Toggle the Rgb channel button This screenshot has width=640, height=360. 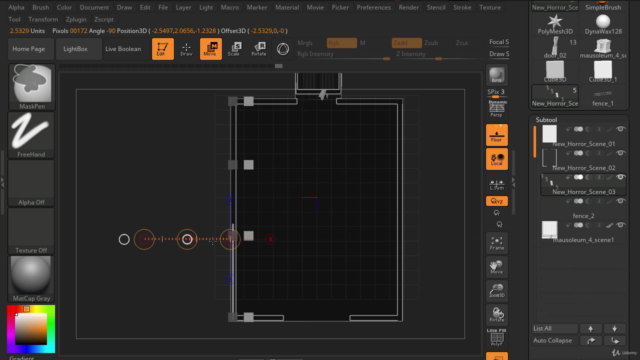(x=342, y=43)
